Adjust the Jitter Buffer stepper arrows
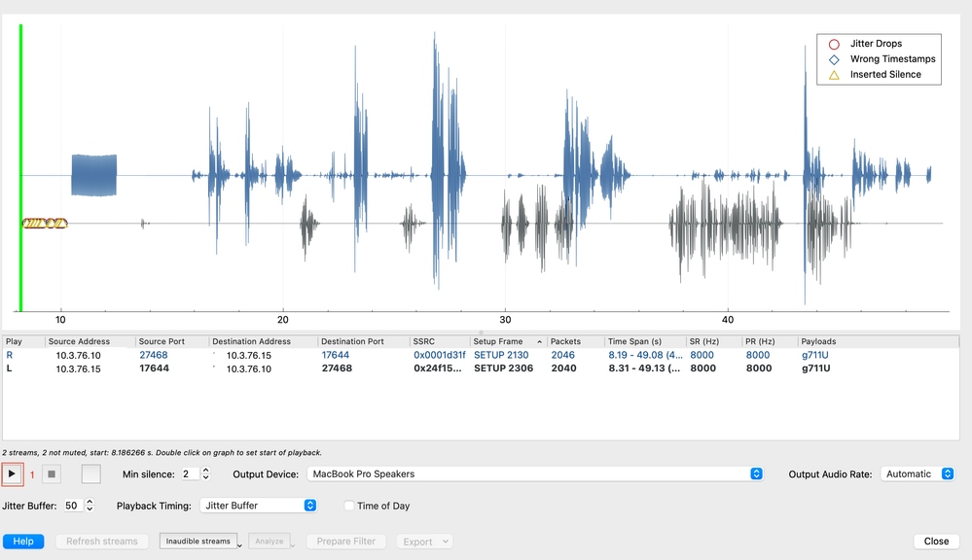 [90, 506]
